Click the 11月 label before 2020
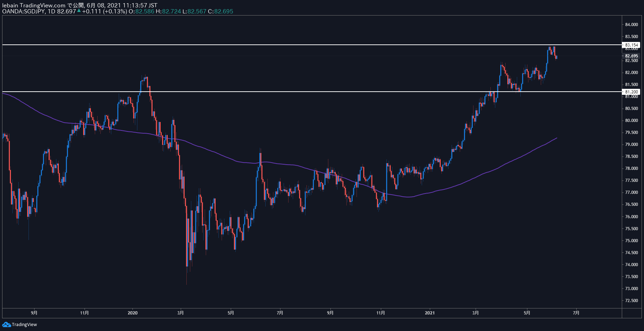The image size is (644, 331). pos(85,313)
